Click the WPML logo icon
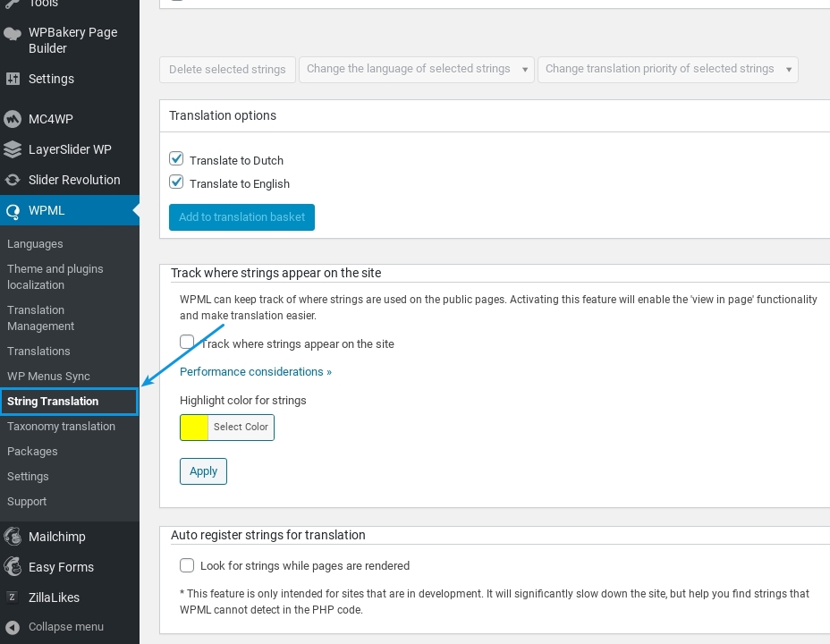 [13, 211]
